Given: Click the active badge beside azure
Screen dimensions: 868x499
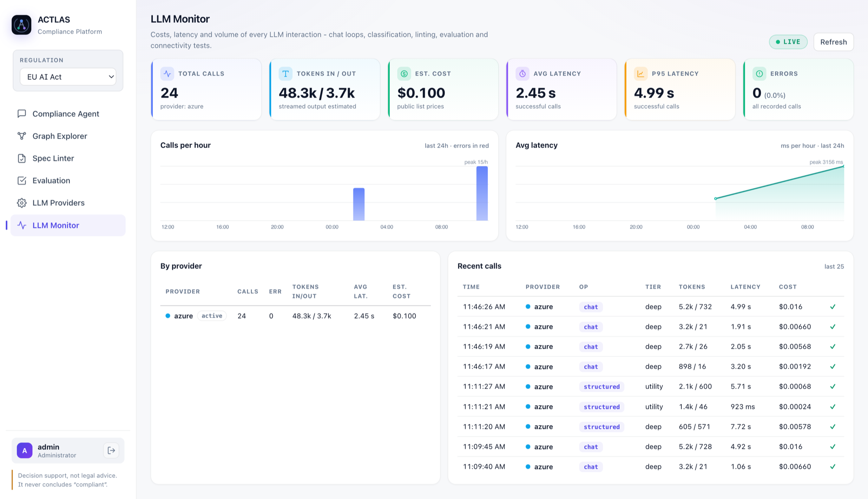Looking at the screenshot, I should pos(212,316).
